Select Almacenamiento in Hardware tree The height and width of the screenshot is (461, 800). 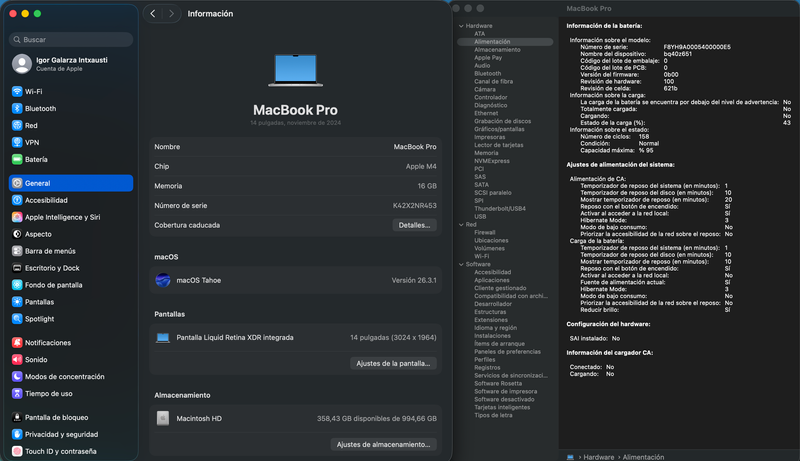497,50
